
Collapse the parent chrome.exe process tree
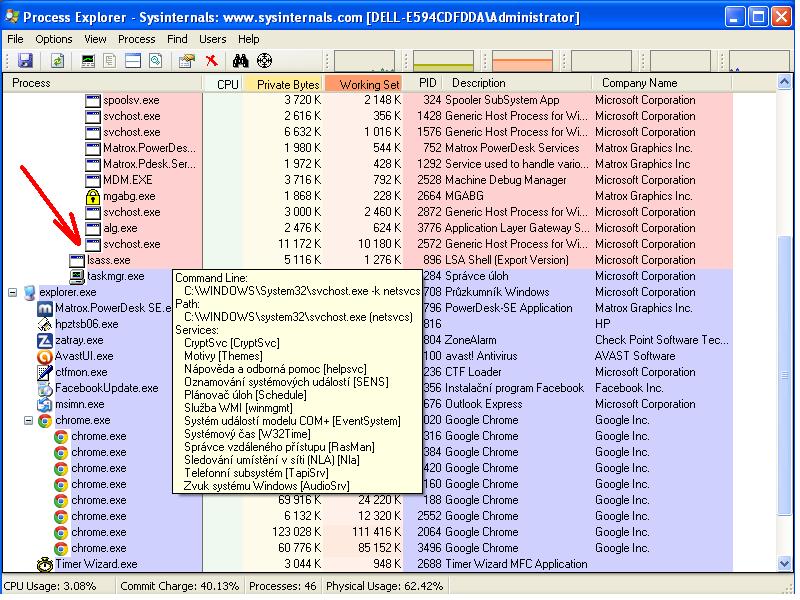[x=29, y=420]
